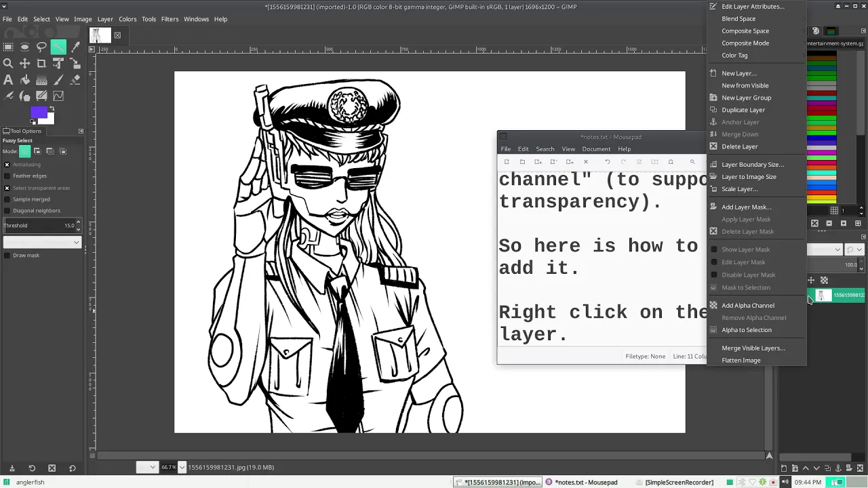Select the Paintbrush tool

click(x=58, y=80)
